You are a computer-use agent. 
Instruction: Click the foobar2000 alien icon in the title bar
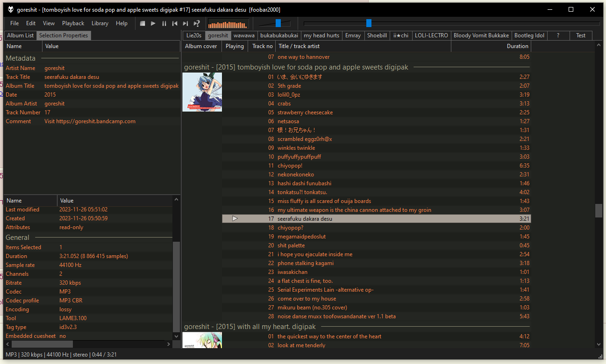pyautogui.click(x=10, y=9)
